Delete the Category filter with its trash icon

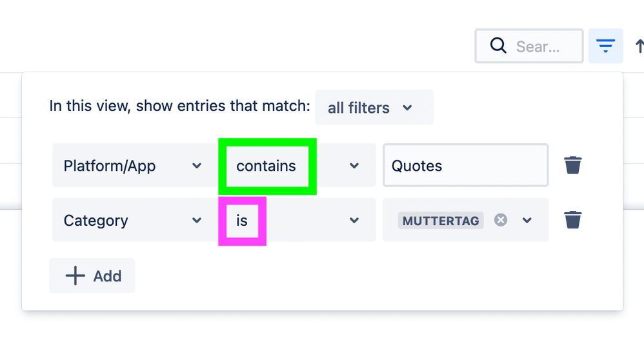tap(572, 219)
